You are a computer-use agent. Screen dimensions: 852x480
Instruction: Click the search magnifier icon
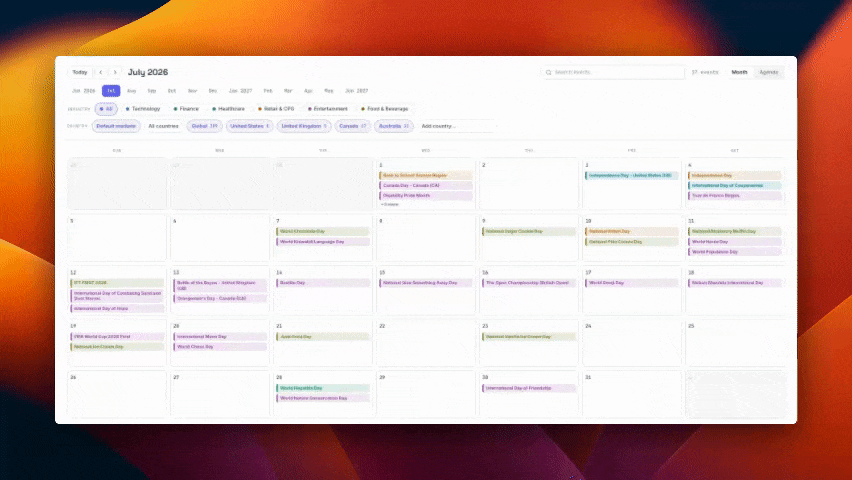pos(548,72)
